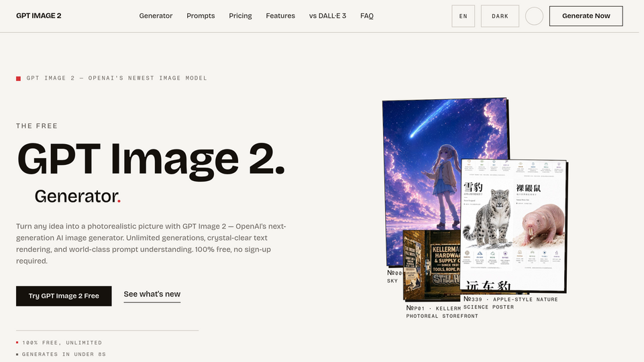Click the GPT Image 2. headline
The height and width of the screenshot is (362, 644).
point(151,160)
